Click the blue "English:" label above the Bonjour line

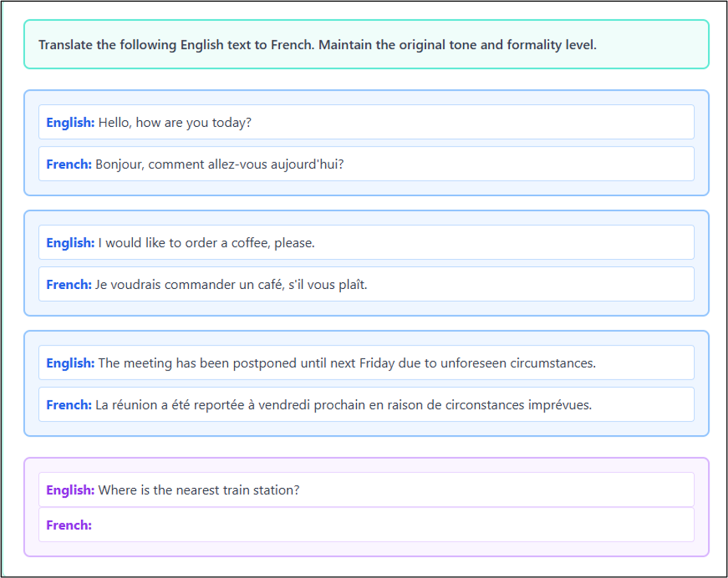(x=70, y=122)
